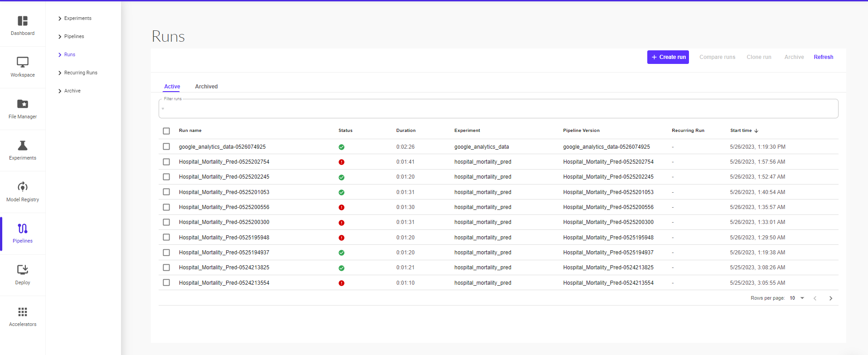Open the Rows per page dropdown
Image resolution: width=868 pixels, height=355 pixels.
coord(797,298)
